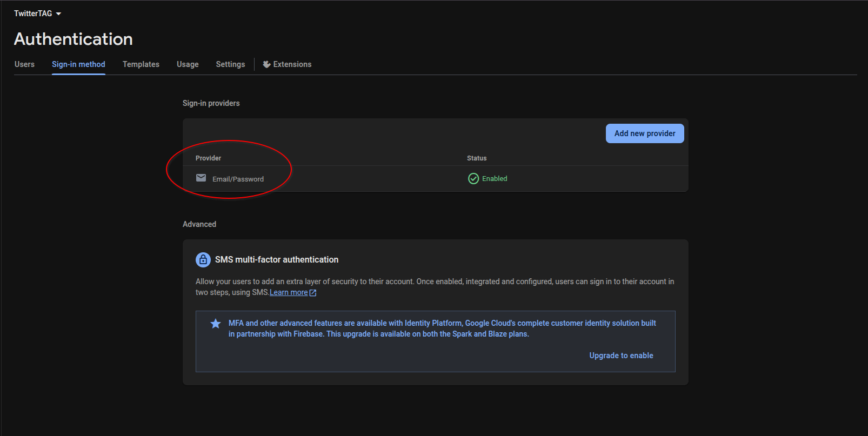
Task: Click the SMS multi-factor authentication heading
Action: pyautogui.click(x=277, y=260)
